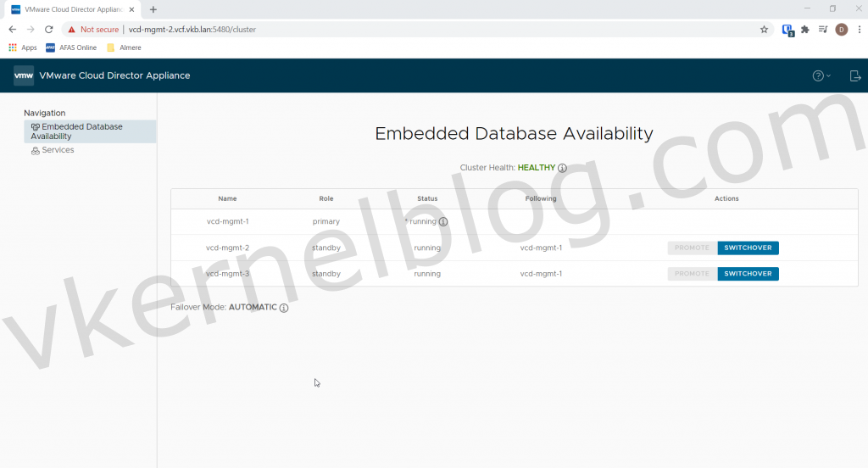Select Embedded Database Availability in navigation
The image size is (868, 468).
[81, 131]
